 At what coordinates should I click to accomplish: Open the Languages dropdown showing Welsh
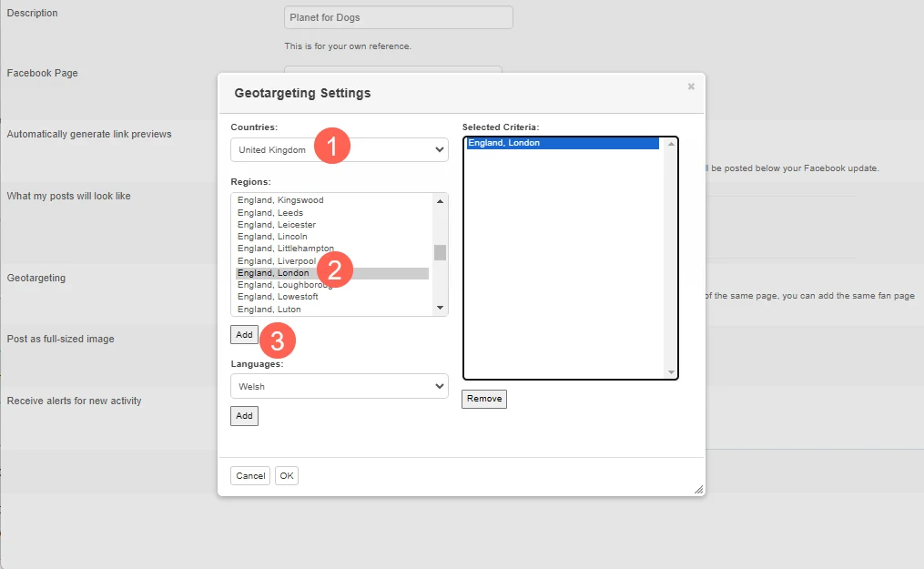pos(339,386)
